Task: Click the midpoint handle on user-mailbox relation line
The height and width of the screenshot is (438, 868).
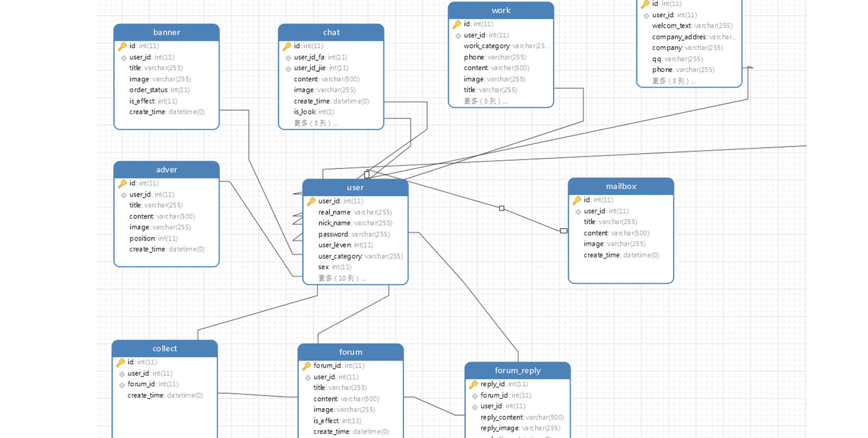Action: pos(502,208)
